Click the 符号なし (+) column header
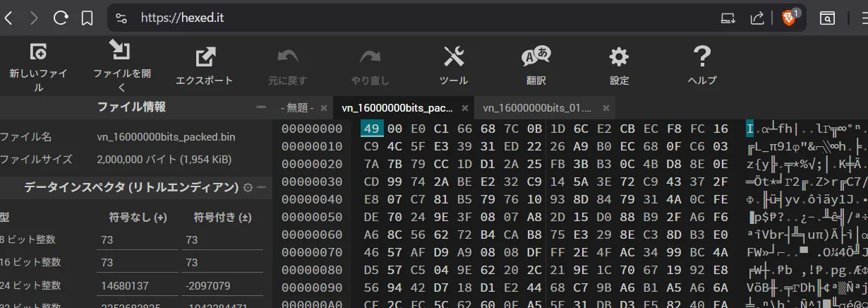The height and width of the screenshot is (308, 868). tap(138, 216)
